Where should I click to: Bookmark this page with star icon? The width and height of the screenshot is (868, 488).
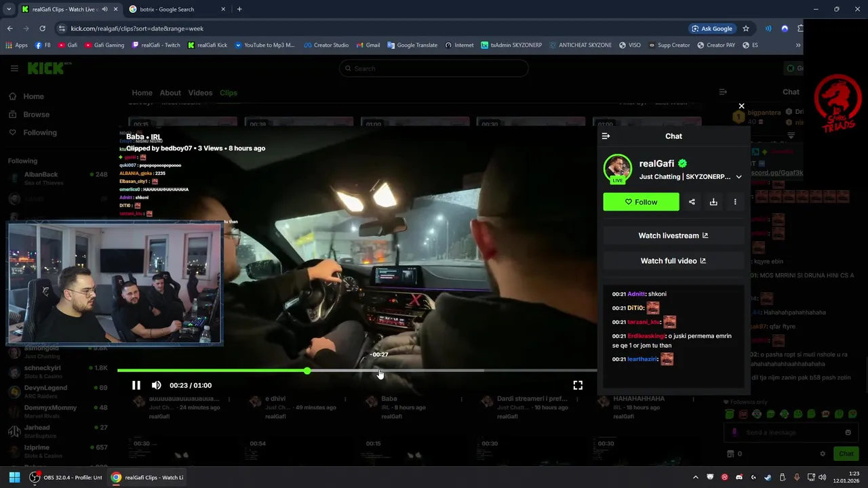click(746, 28)
